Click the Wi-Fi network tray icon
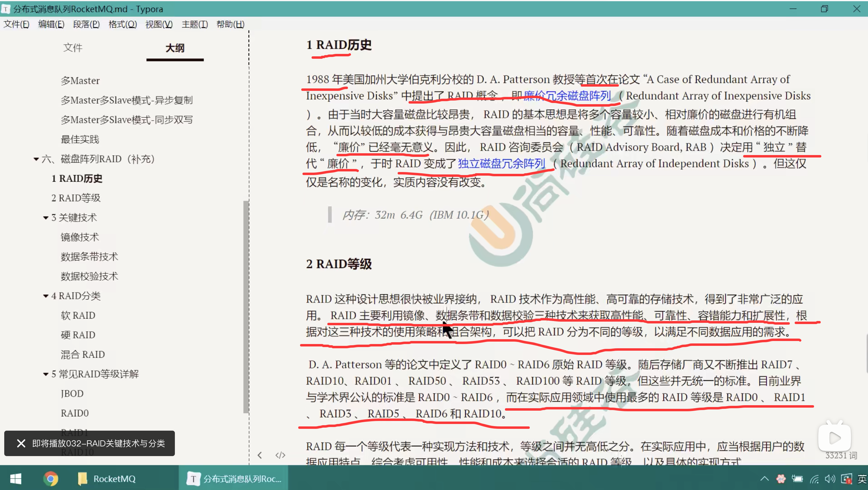Viewport: 868px width, 490px height. point(814,478)
